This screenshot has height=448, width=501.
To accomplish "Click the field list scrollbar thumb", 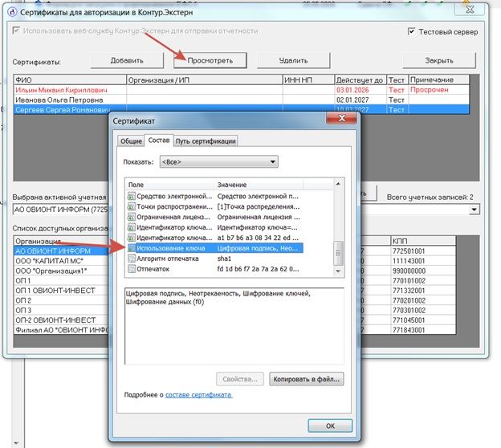I will (x=338, y=253).
